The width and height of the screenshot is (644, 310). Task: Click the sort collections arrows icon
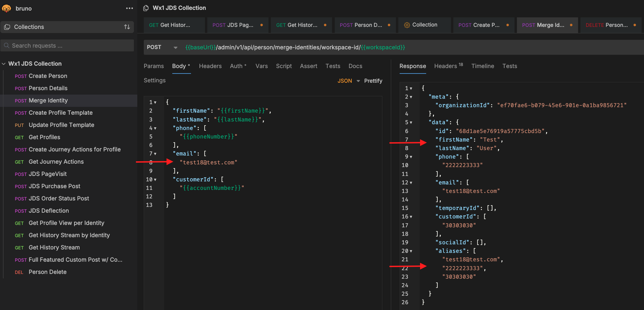click(127, 27)
